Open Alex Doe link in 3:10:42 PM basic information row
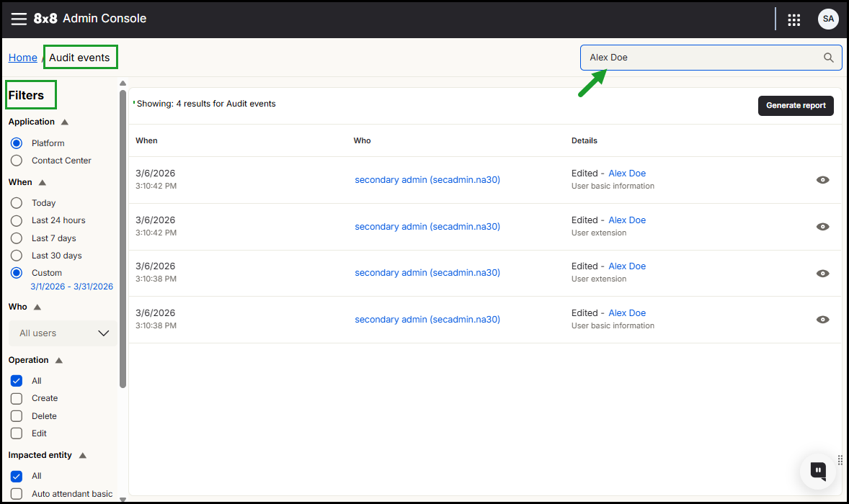 click(627, 173)
